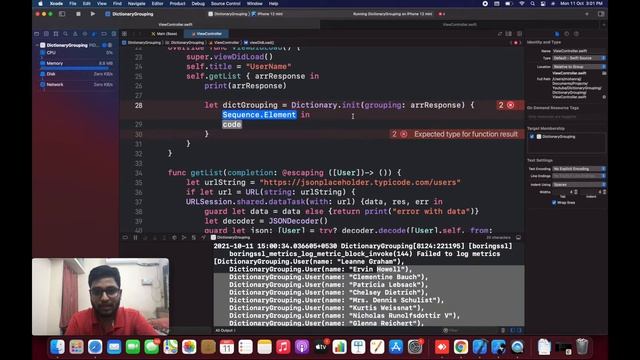Click the viewDidLoad() breadcrumb item

click(x=259, y=42)
